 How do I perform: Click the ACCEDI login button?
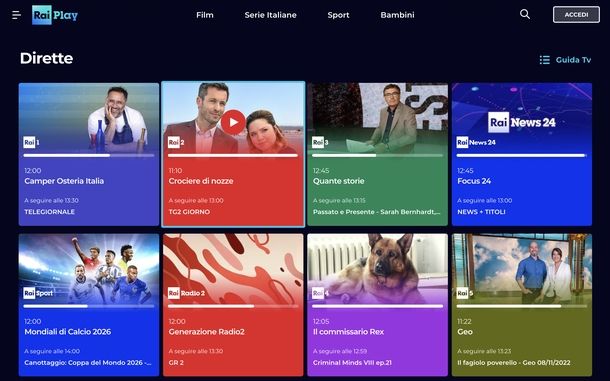coord(576,15)
